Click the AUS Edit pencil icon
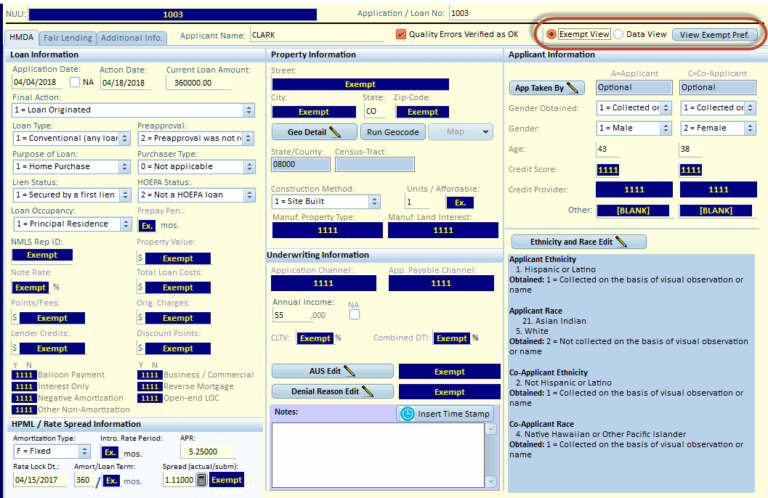768x498 pixels. tap(350, 371)
